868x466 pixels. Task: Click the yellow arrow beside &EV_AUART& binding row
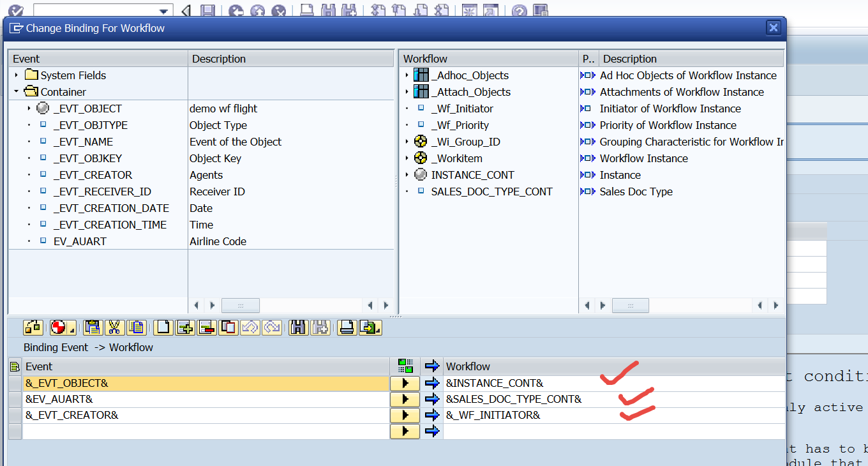click(x=405, y=399)
